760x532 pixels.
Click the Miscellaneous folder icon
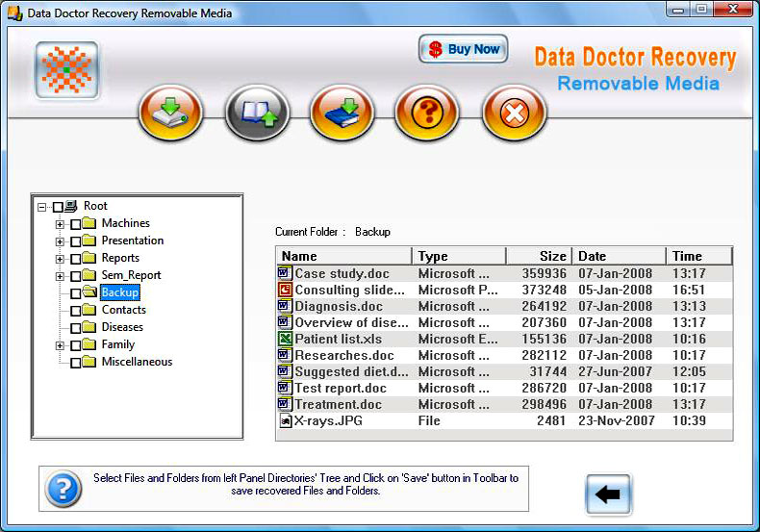tap(89, 362)
